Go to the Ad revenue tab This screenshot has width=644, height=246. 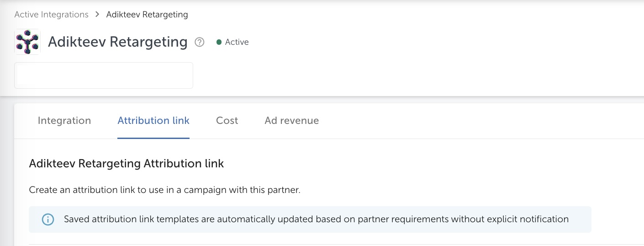[x=291, y=121]
